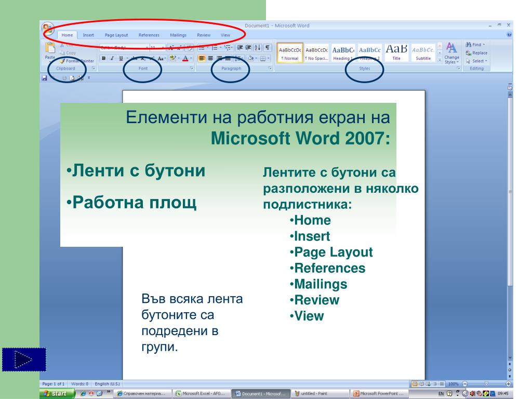Click the Shading paint bucket icon
This screenshot has height=399, width=532.
pos(251,58)
